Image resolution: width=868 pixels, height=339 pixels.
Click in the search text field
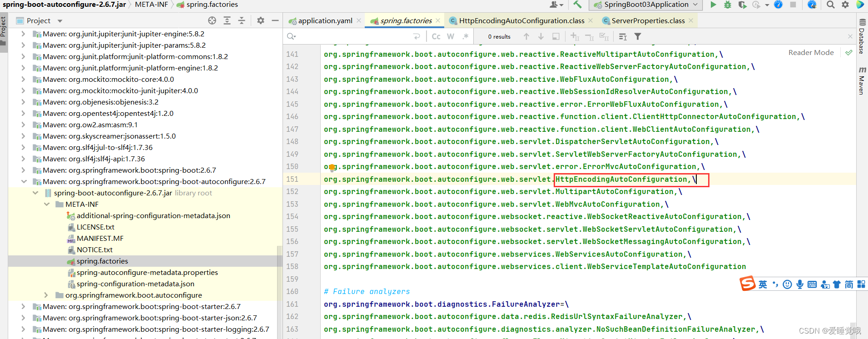(354, 36)
